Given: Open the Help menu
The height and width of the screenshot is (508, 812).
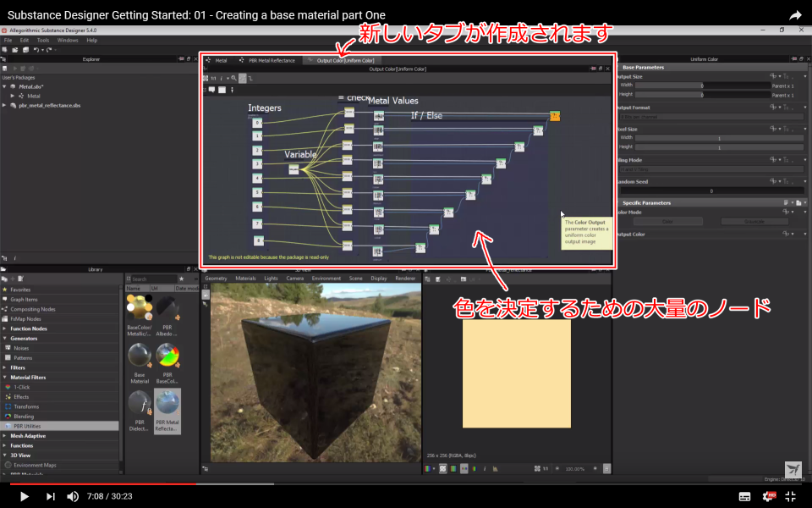Looking at the screenshot, I should point(91,40).
